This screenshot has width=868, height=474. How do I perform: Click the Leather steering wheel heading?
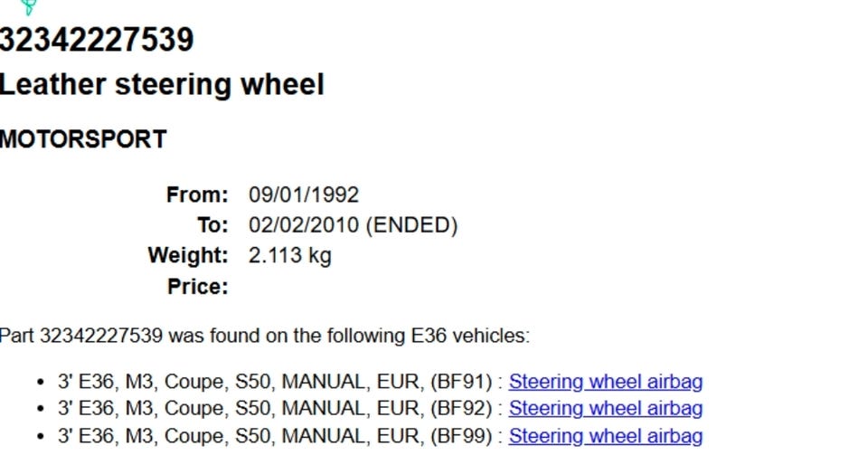click(x=162, y=85)
